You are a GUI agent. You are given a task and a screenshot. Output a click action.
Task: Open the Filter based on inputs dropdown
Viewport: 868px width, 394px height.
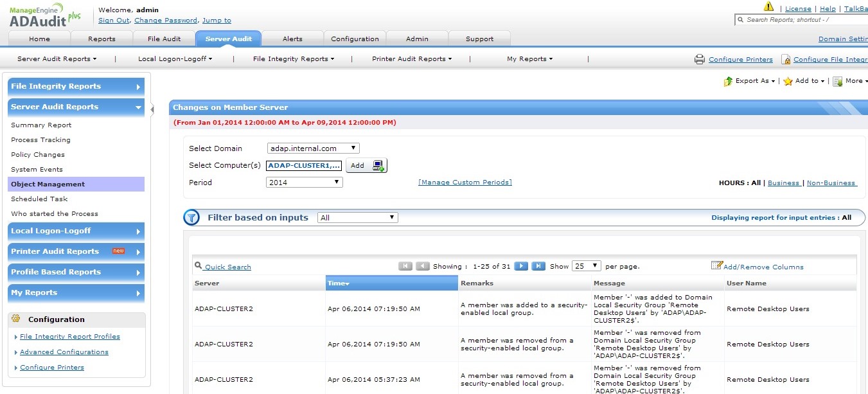coord(357,218)
